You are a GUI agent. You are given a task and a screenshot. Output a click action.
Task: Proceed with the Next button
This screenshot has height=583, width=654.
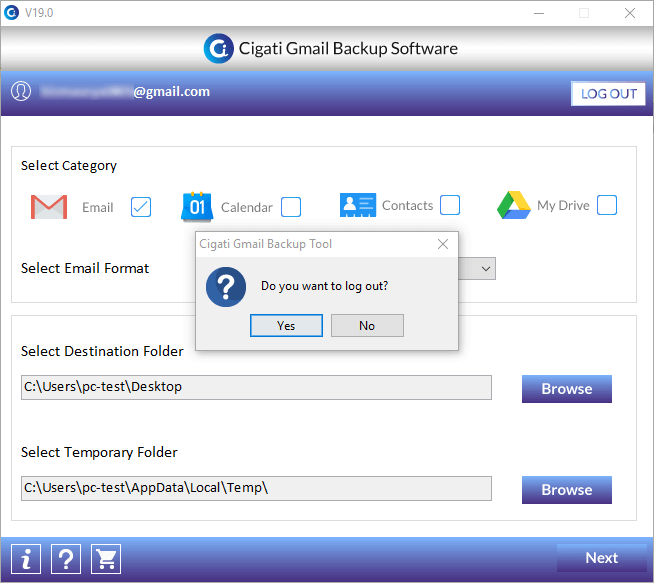coord(601,558)
